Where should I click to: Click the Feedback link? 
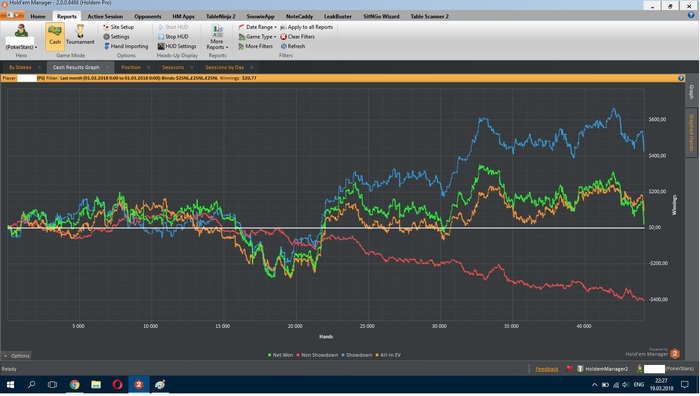pyautogui.click(x=547, y=369)
